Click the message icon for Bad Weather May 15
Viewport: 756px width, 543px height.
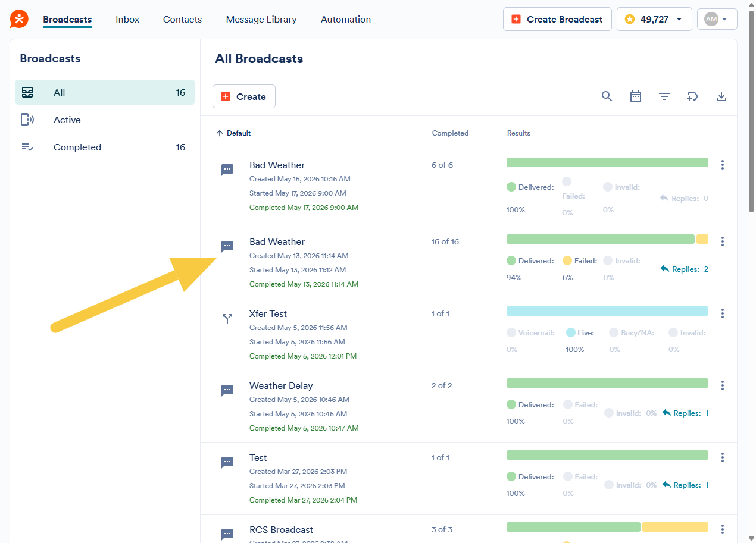point(227,170)
